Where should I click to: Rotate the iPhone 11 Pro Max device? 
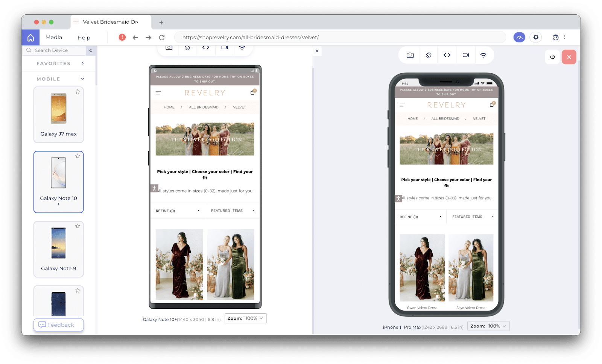coord(429,55)
